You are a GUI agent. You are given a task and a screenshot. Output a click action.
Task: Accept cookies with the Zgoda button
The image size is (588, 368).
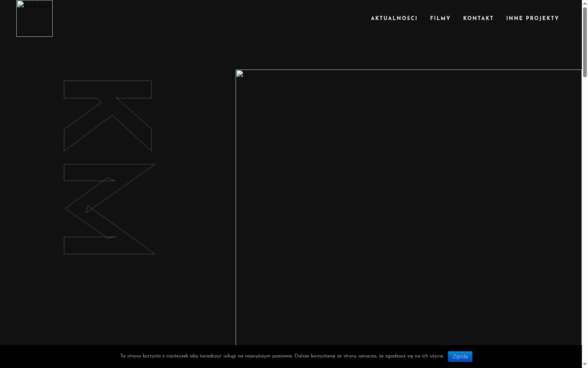click(460, 357)
